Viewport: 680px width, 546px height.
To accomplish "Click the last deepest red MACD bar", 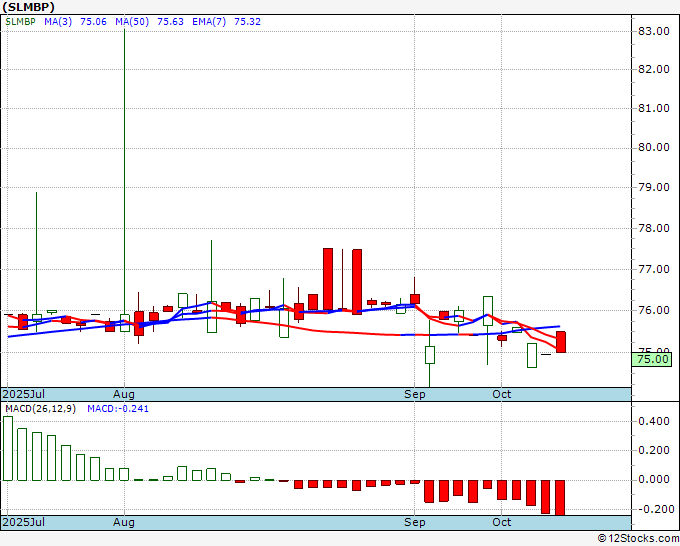I will [560, 497].
